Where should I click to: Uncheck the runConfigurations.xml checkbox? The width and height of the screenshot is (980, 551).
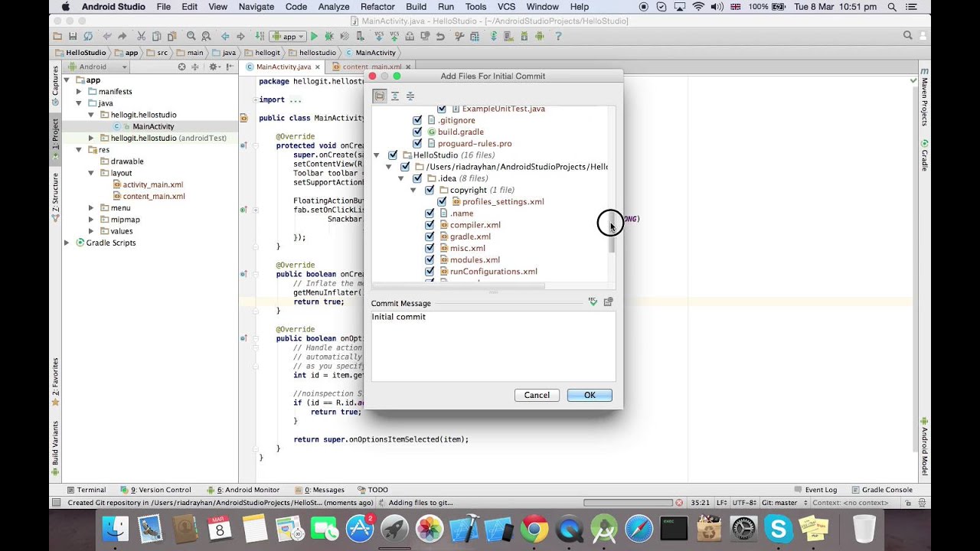[430, 271]
